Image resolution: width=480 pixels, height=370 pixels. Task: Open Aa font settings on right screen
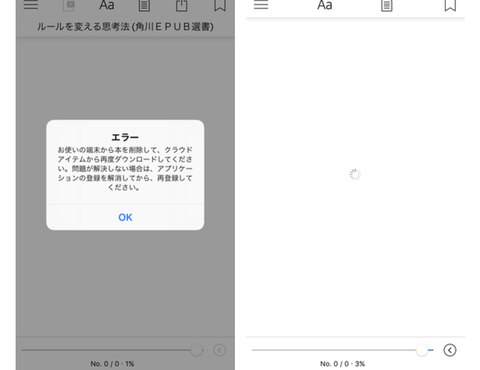[325, 5]
